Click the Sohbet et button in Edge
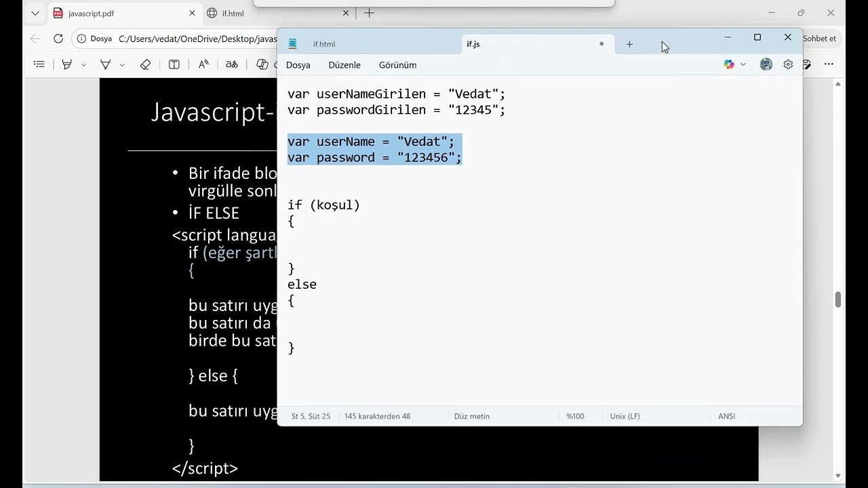The width and height of the screenshot is (868, 488). point(819,39)
